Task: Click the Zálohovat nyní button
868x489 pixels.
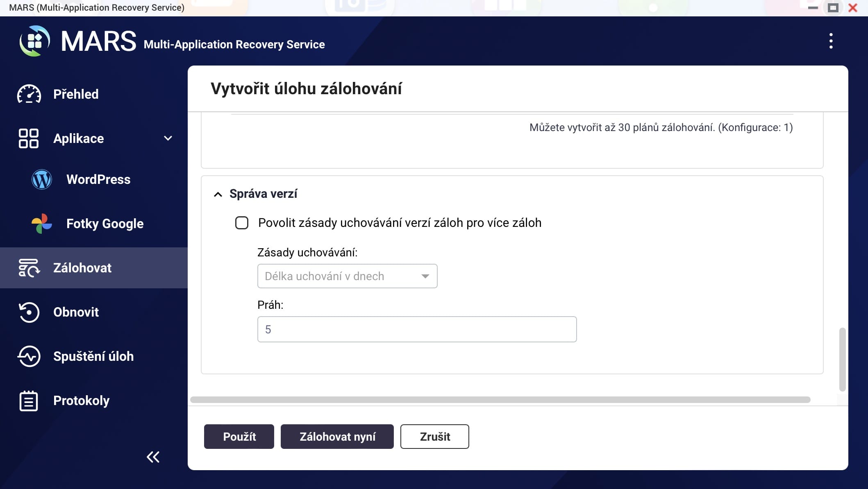Action: pyautogui.click(x=337, y=437)
